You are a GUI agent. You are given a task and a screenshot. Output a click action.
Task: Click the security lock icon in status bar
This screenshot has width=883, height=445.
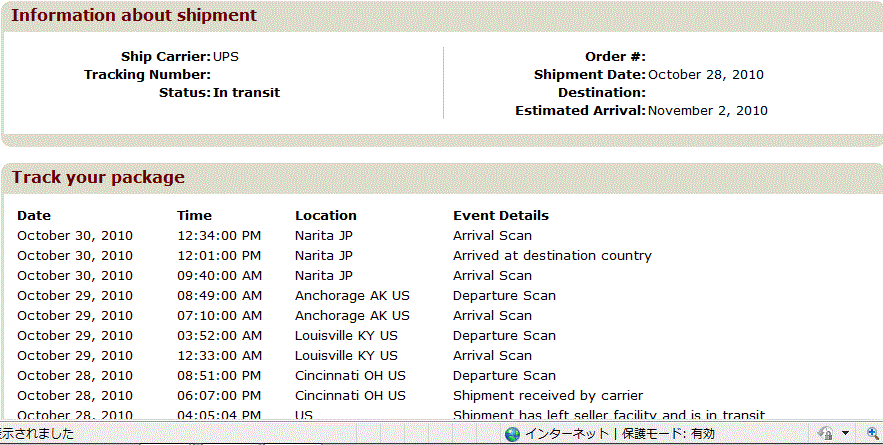coord(826,433)
